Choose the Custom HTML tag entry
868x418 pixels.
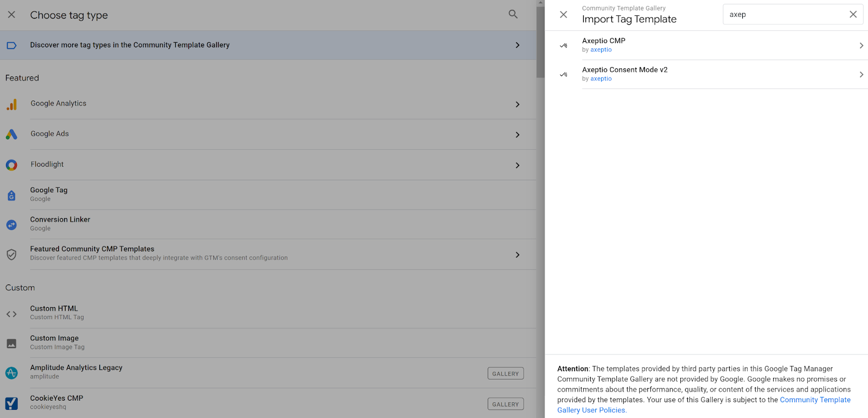[x=268, y=313]
